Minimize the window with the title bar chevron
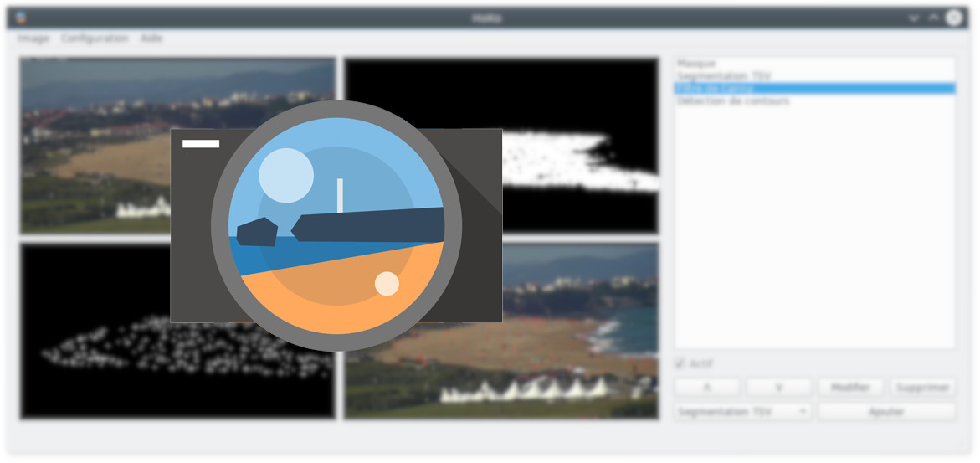Viewport: 980px width, 463px height. [914, 18]
